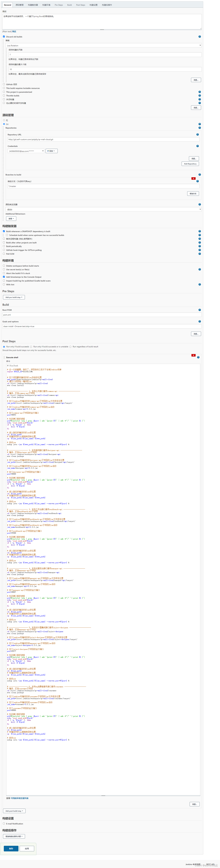Open 增加构建后操作步骤 dropdown
The image size is (220, 868).
(14, 836)
